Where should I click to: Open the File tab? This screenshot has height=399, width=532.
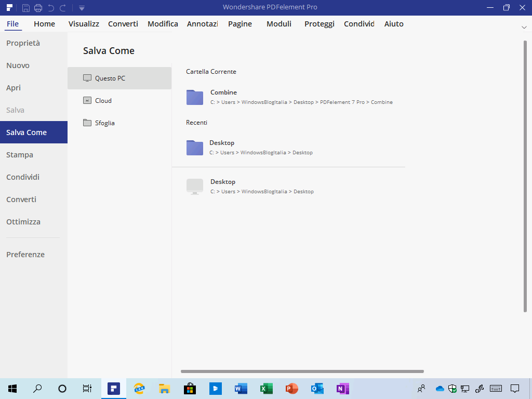coord(13,24)
